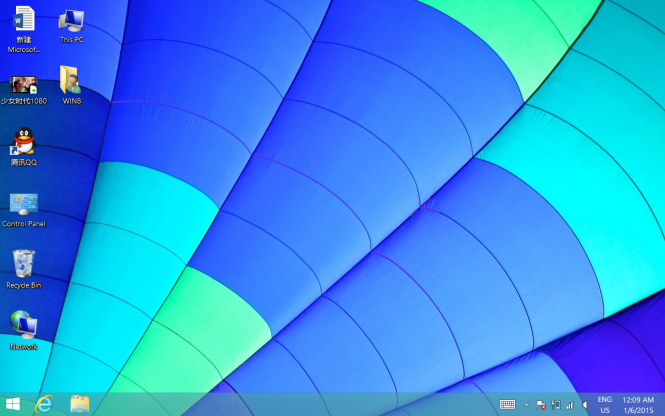Click the 'Network' label text
Viewport: 665px width, 416px height.
24,346
